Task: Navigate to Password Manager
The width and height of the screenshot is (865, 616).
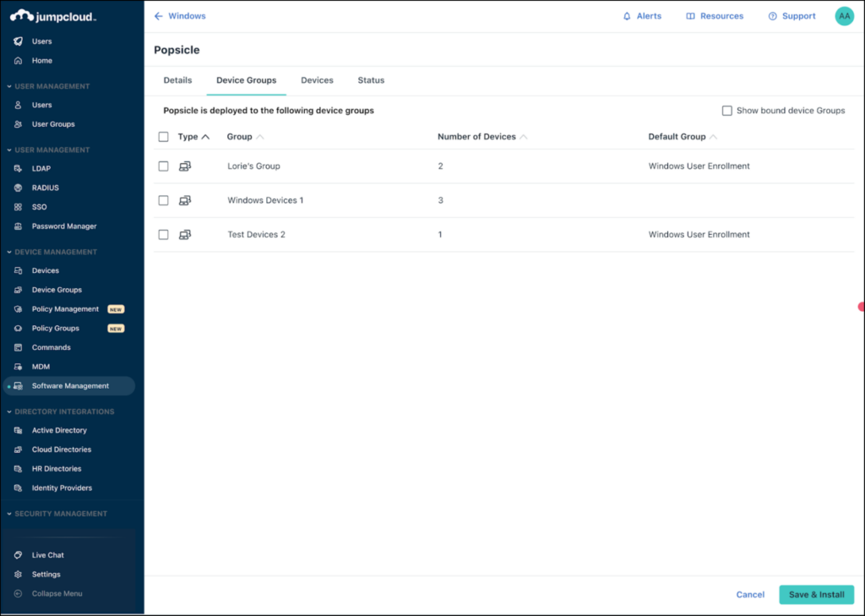Action: (64, 226)
